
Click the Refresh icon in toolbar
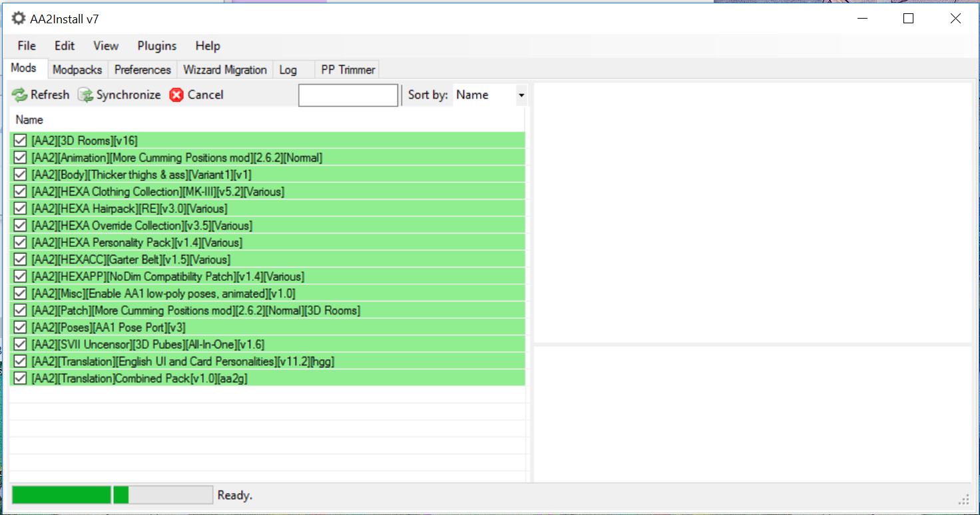[19, 95]
